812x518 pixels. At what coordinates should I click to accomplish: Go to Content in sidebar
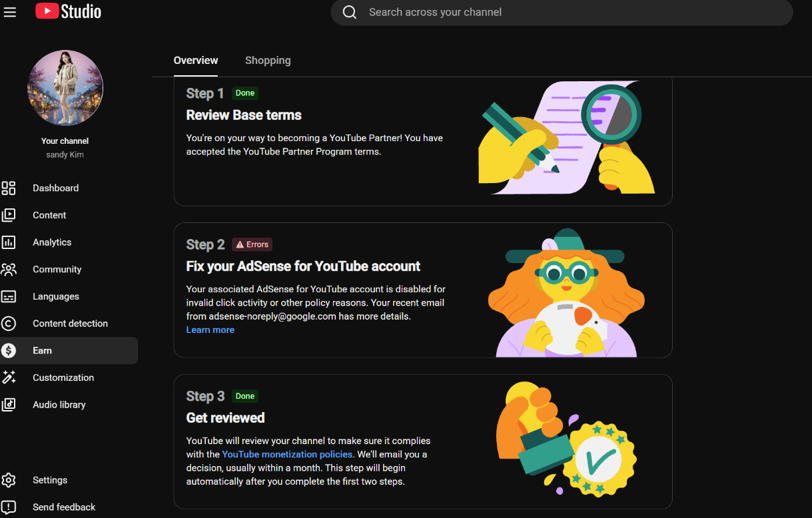69,215
